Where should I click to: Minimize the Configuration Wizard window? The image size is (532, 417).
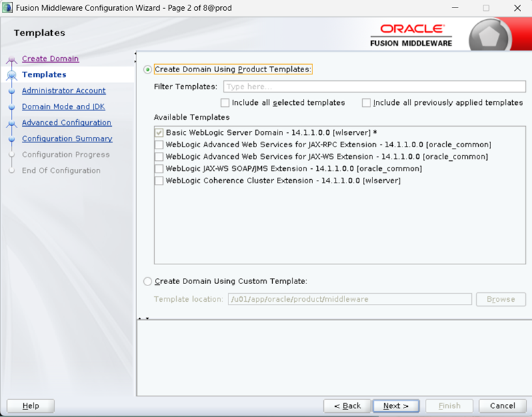[455, 7]
